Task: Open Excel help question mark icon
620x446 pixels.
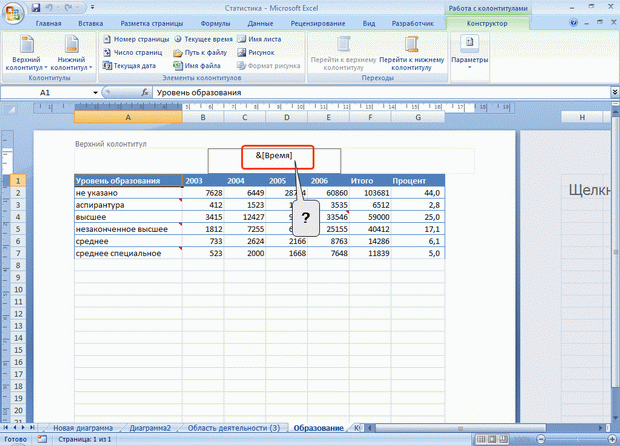Action: point(573,23)
